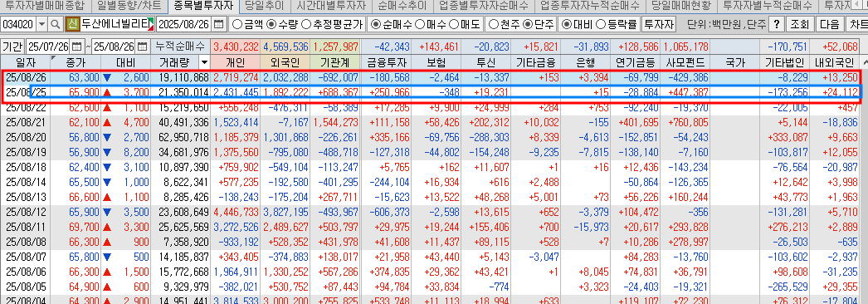The width and height of the screenshot is (868, 304).
Task: Select the 추정평균가 radio option
Action: click(x=305, y=24)
